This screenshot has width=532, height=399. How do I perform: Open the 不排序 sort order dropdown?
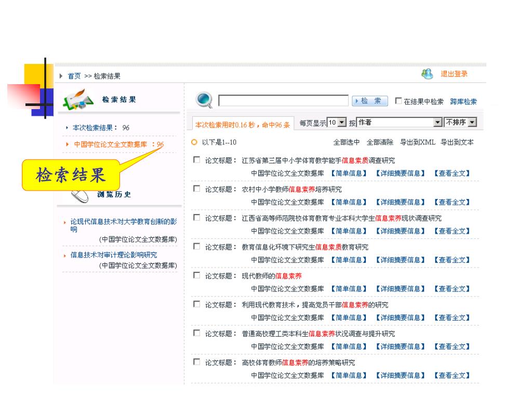[x=461, y=122]
